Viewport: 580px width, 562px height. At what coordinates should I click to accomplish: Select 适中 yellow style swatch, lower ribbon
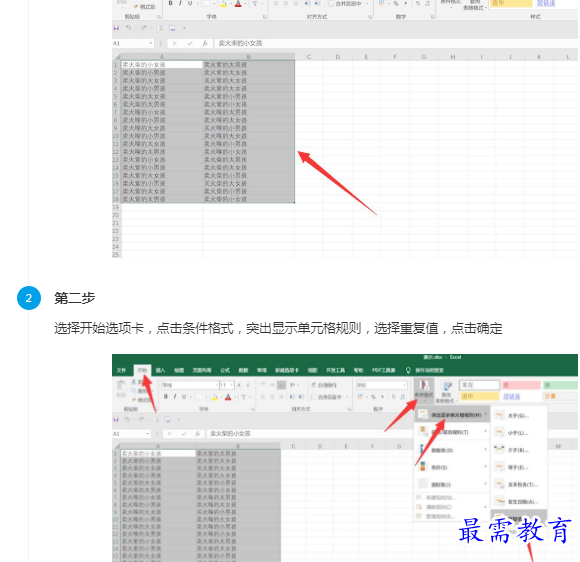(479, 396)
